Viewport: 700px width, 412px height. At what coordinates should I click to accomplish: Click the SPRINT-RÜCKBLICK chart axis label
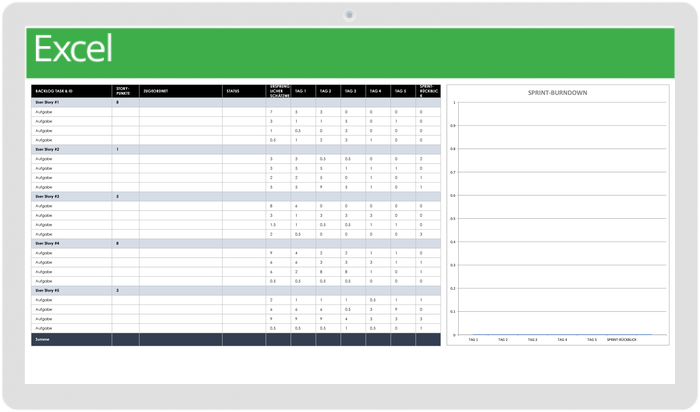[x=621, y=340]
